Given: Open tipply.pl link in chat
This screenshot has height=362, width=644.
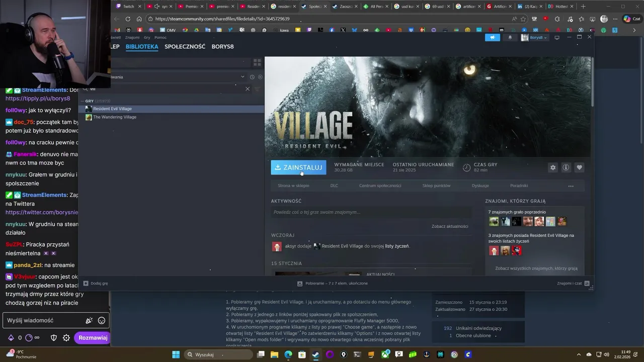Looking at the screenshot, I should click(x=38, y=99).
